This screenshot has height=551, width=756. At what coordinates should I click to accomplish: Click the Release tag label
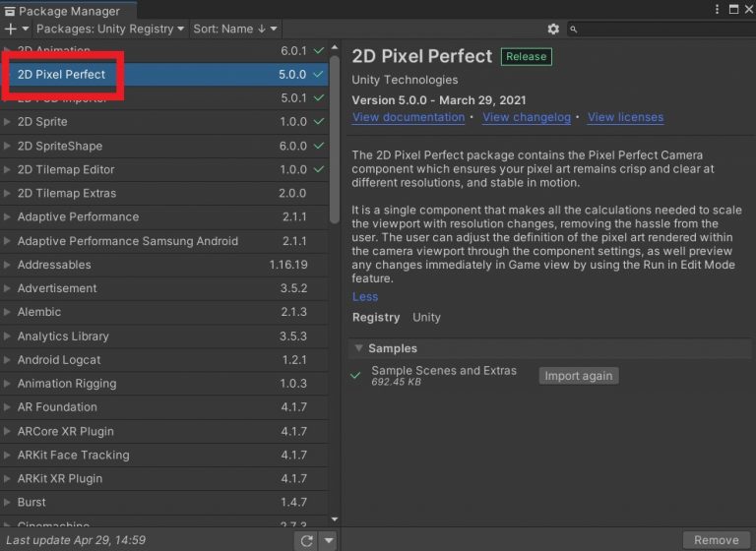[x=526, y=56]
